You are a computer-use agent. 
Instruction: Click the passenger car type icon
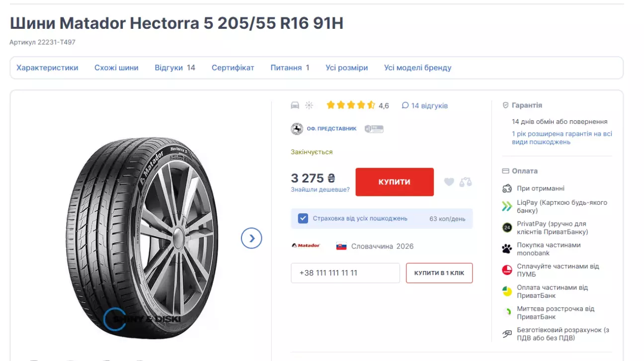295,105
